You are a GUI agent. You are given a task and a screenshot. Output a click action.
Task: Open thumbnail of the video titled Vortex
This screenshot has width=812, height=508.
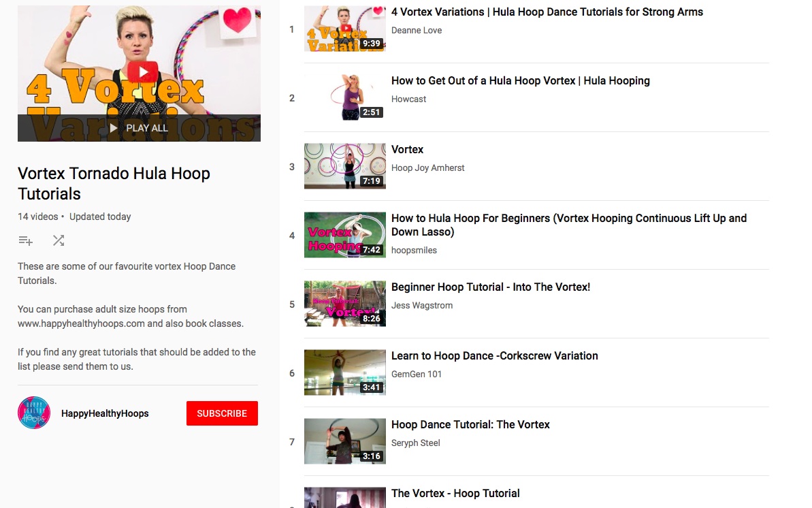click(345, 166)
